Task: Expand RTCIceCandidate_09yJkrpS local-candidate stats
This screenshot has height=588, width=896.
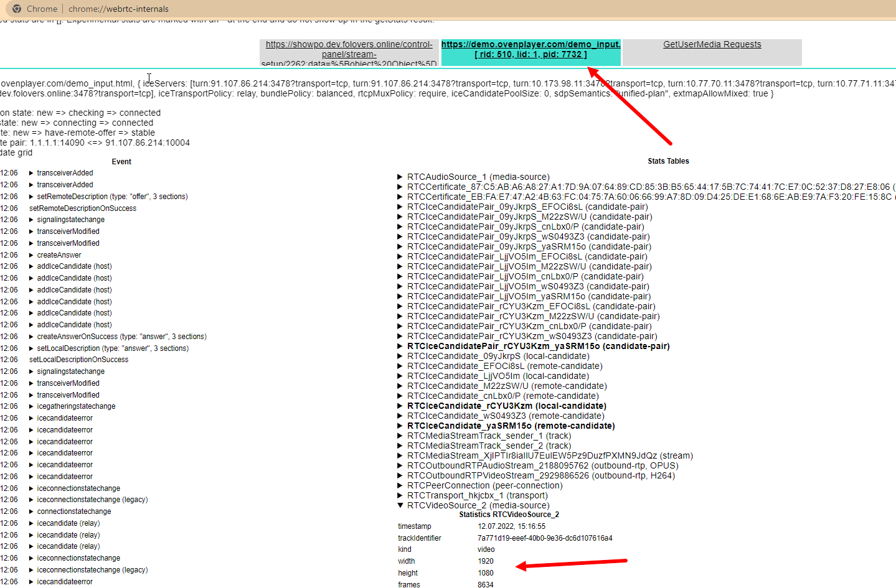Action: pyautogui.click(x=401, y=355)
